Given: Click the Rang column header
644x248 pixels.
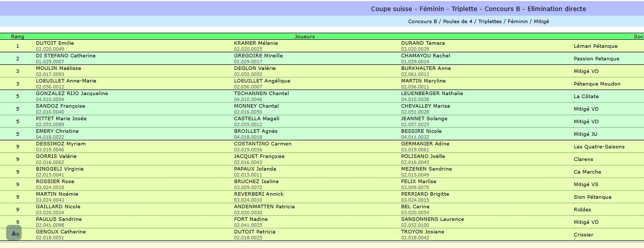Looking at the screenshot, I should point(18,37).
